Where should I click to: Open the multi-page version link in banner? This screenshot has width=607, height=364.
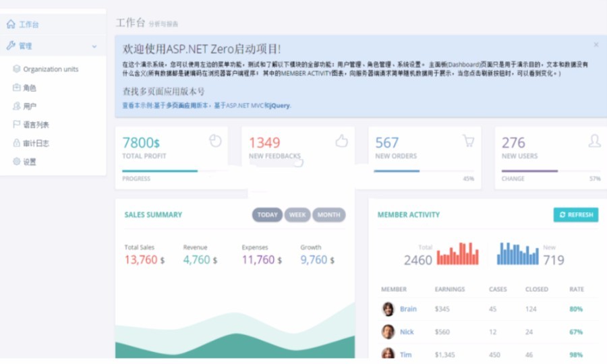pyautogui.click(x=207, y=105)
